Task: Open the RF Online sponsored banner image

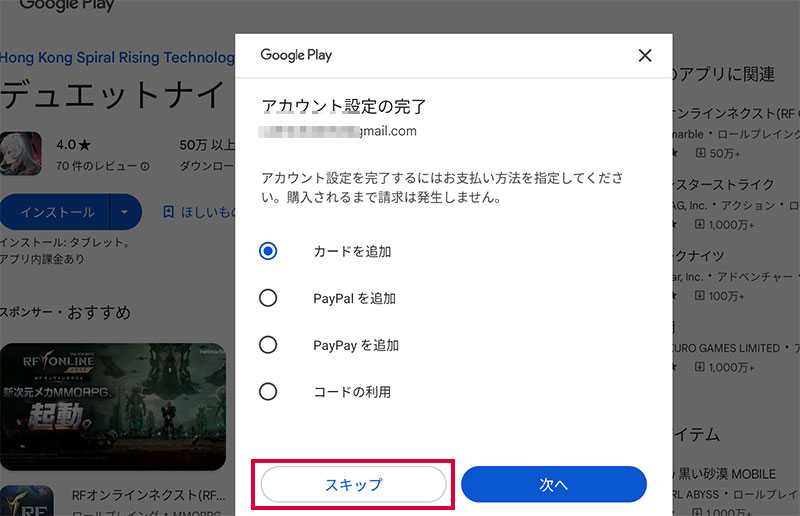Action: tap(112, 400)
